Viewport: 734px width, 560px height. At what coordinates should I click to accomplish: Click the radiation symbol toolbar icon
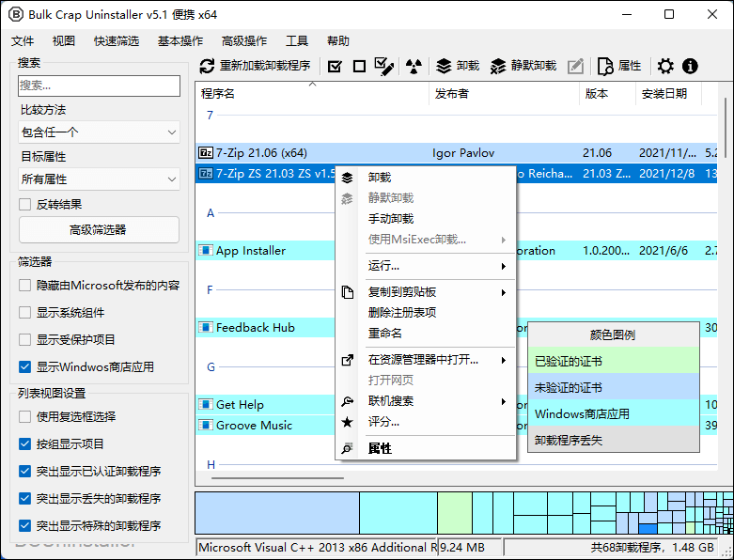click(414, 66)
